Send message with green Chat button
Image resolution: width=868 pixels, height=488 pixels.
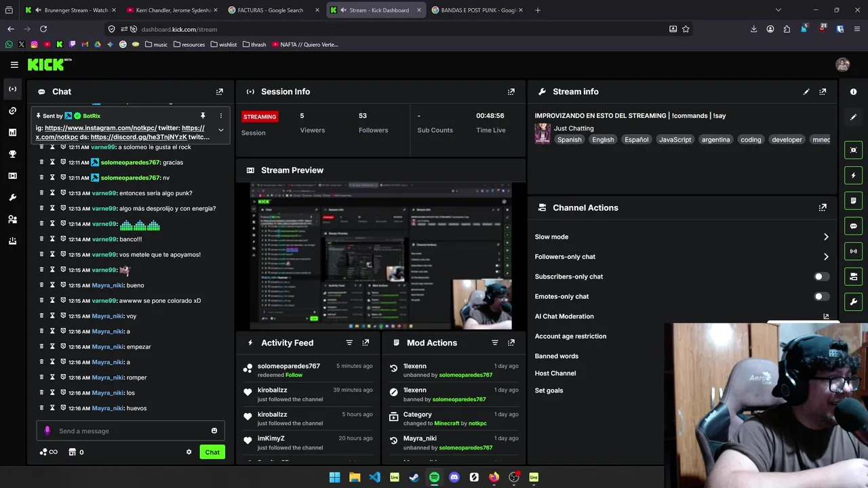tap(212, 452)
